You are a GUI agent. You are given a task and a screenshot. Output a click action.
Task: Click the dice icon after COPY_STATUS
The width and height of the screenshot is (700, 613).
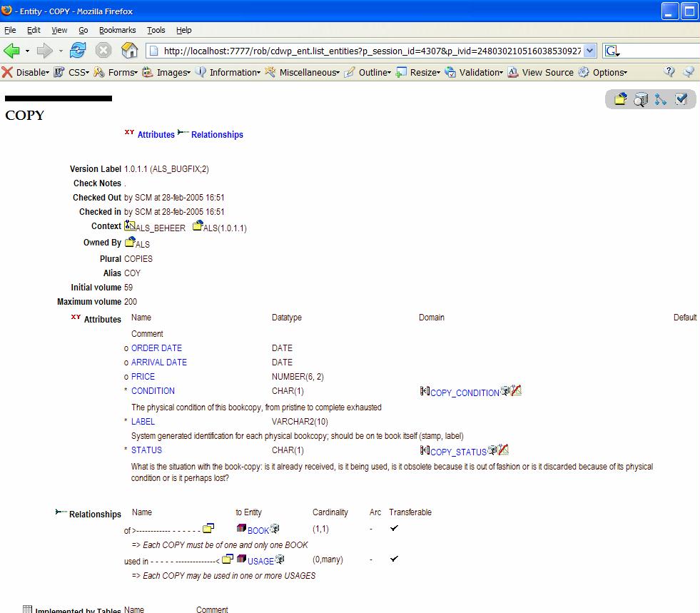[x=492, y=450]
